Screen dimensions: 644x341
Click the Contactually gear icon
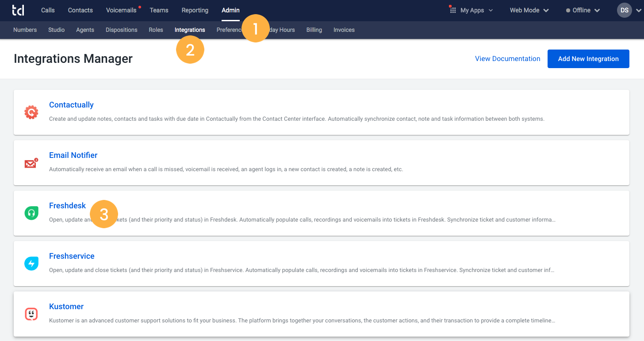click(x=31, y=112)
